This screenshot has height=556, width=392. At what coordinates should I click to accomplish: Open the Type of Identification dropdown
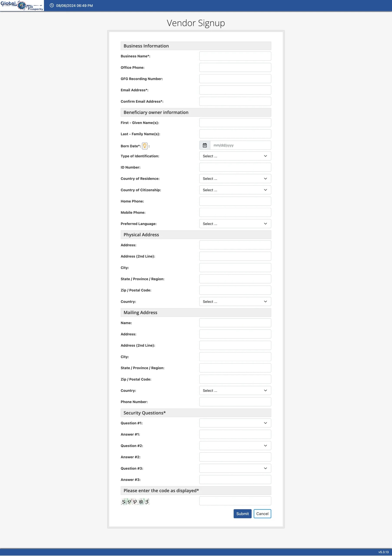235,156
